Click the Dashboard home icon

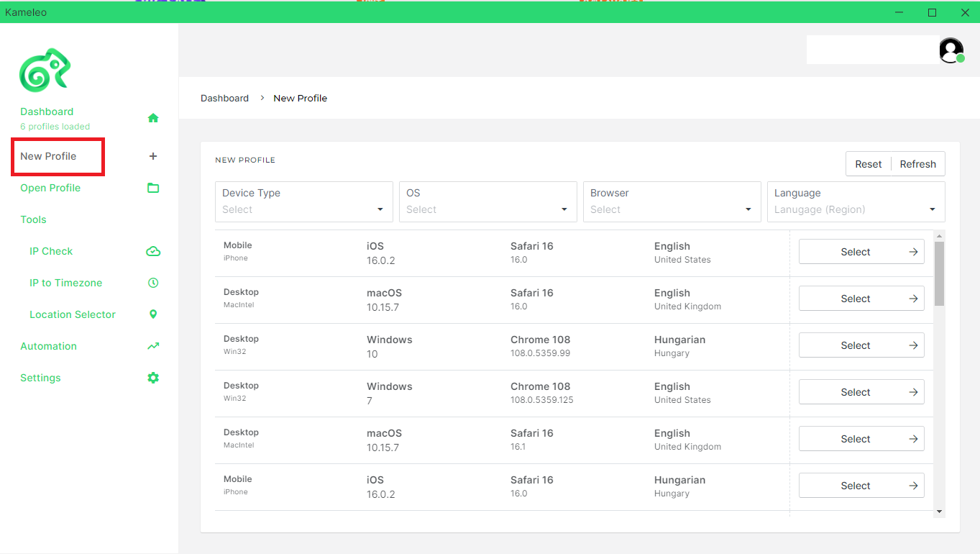pyautogui.click(x=153, y=118)
